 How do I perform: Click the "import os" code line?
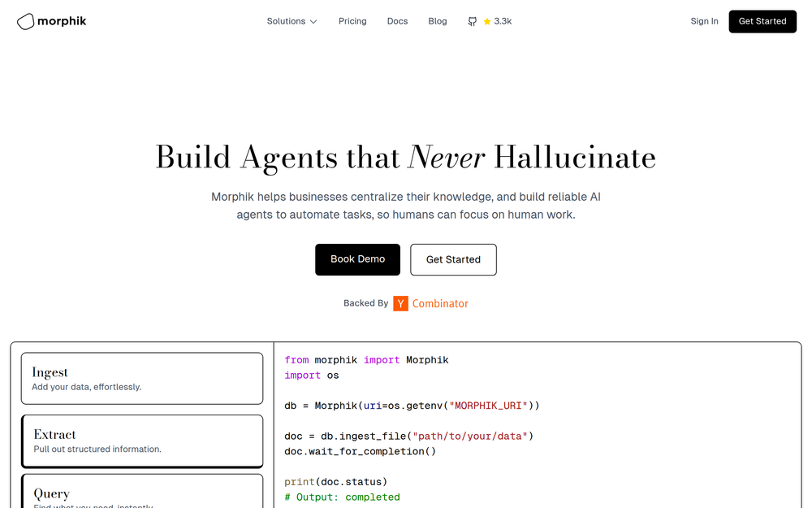click(x=312, y=376)
